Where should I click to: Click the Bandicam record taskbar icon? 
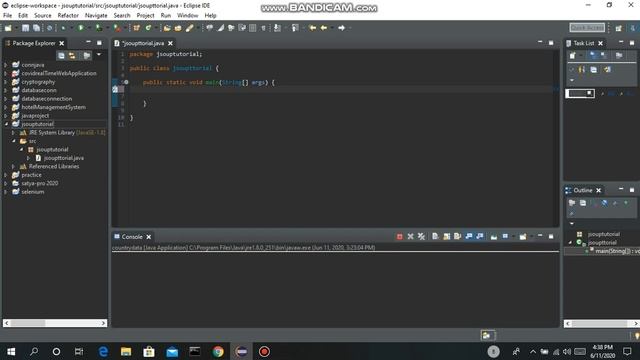pos(264,351)
